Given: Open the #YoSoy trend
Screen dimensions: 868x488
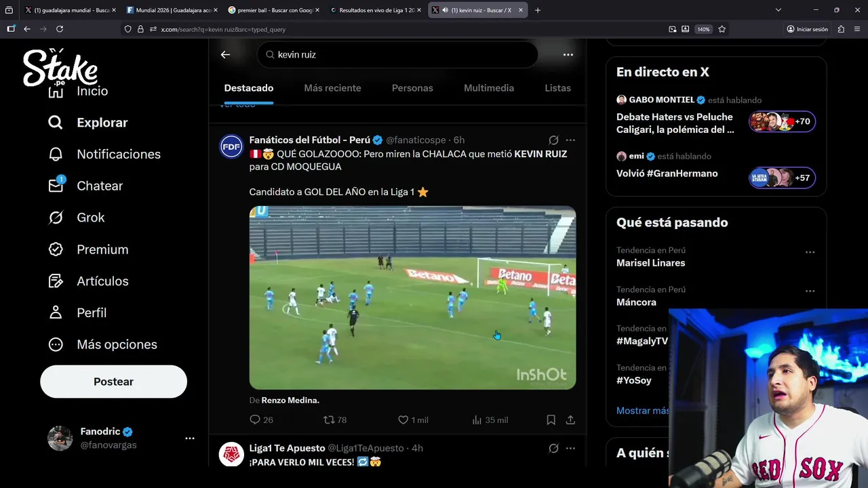Looking at the screenshot, I should [633, 381].
